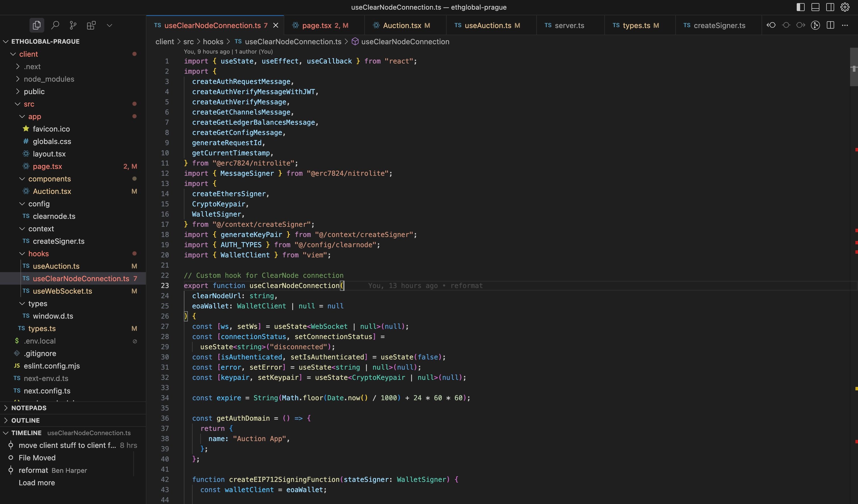The width and height of the screenshot is (858, 504).
Task: Click the blame annotation above line 1
Action: point(228,52)
